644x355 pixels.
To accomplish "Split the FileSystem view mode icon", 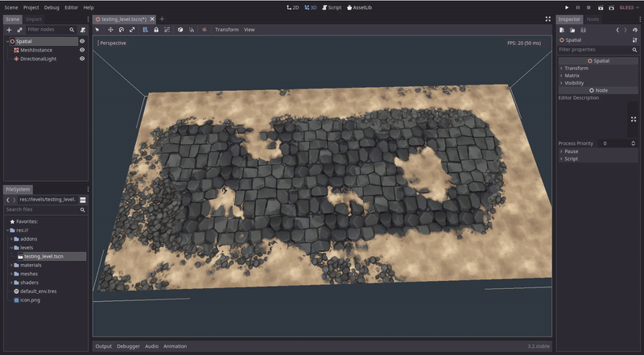I will point(83,200).
